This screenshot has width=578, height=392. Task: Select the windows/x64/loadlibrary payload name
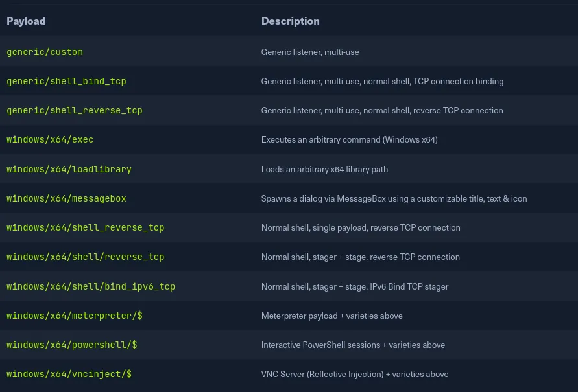point(69,169)
